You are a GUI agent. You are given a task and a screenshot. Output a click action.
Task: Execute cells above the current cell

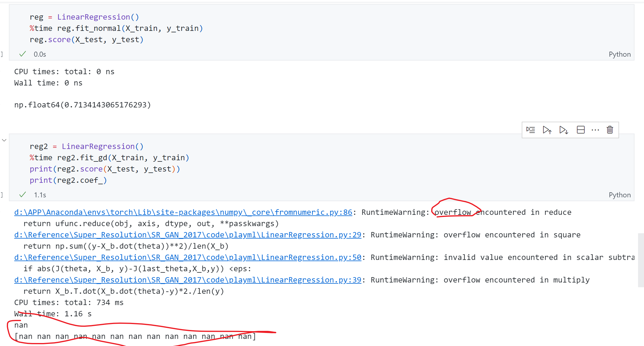[x=547, y=130]
